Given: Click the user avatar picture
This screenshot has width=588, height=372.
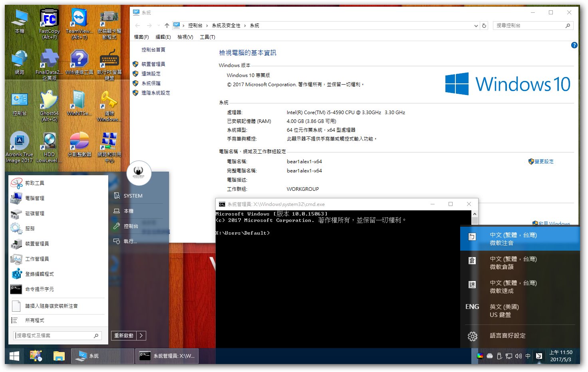Looking at the screenshot, I should pos(139,173).
